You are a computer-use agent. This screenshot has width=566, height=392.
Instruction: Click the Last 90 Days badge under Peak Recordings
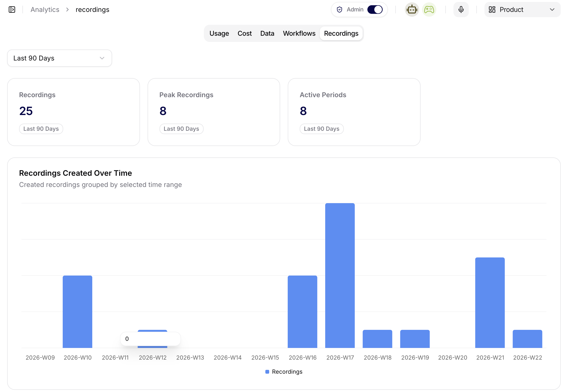tap(181, 129)
